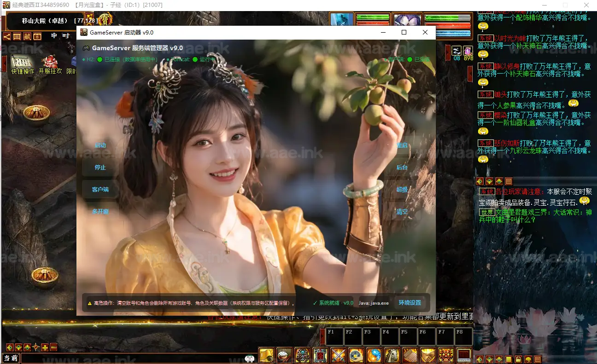Image resolution: width=597 pixels, height=364 pixels.
Task: Toggle the lock icon in the bottom-right chat controls
Action: point(518,359)
